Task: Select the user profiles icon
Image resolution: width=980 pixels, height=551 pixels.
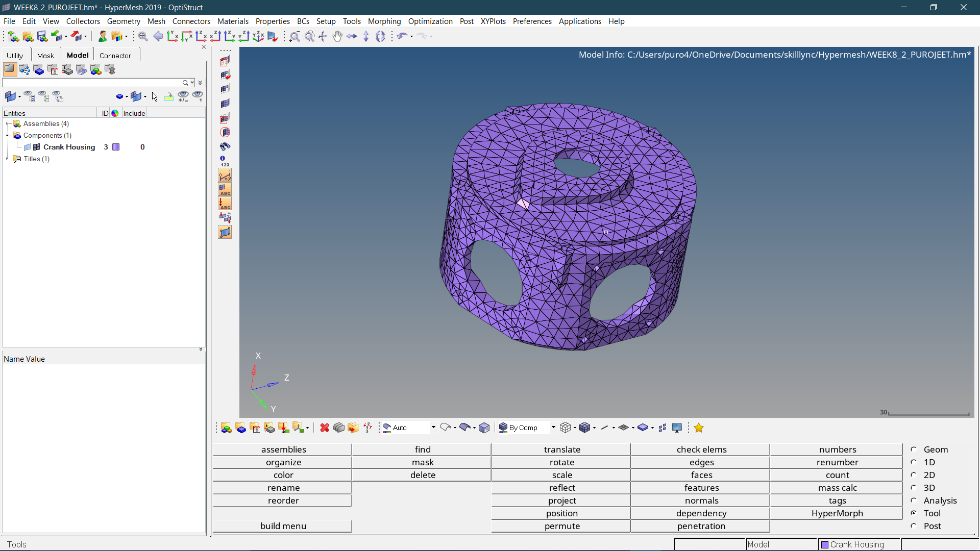Action: [x=102, y=36]
